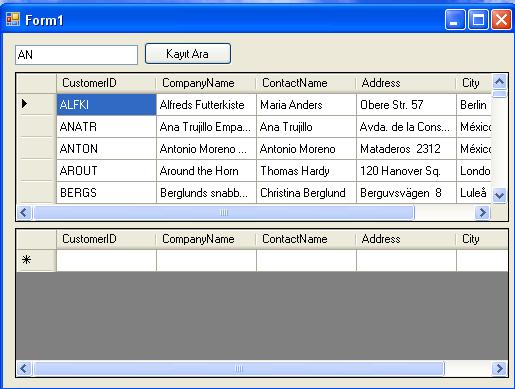Click the Ana Trujillo contact name cell

306,127
